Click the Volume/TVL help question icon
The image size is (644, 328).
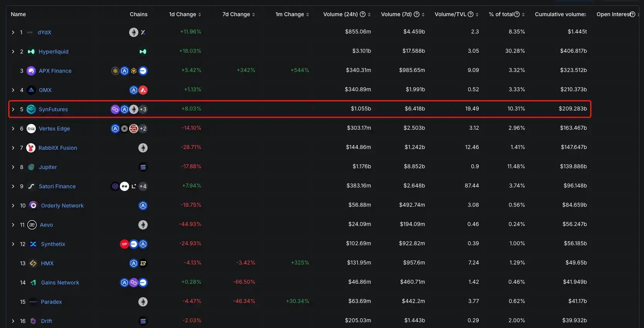pos(470,14)
